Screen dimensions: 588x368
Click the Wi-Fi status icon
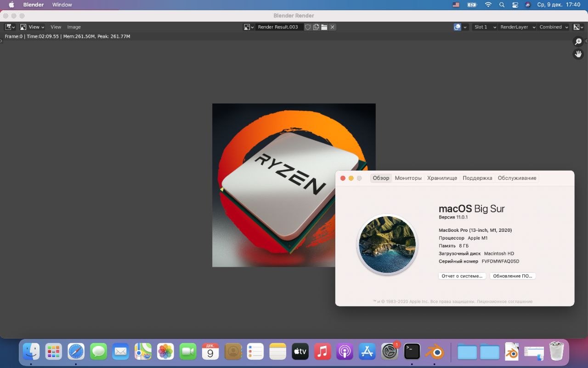(488, 5)
